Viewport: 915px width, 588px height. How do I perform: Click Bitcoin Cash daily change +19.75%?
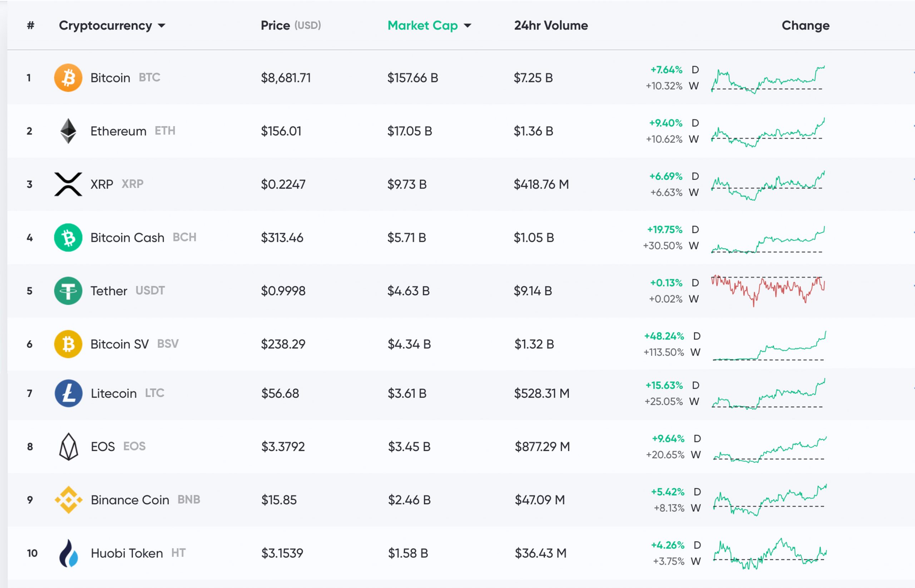tap(664, 229)
